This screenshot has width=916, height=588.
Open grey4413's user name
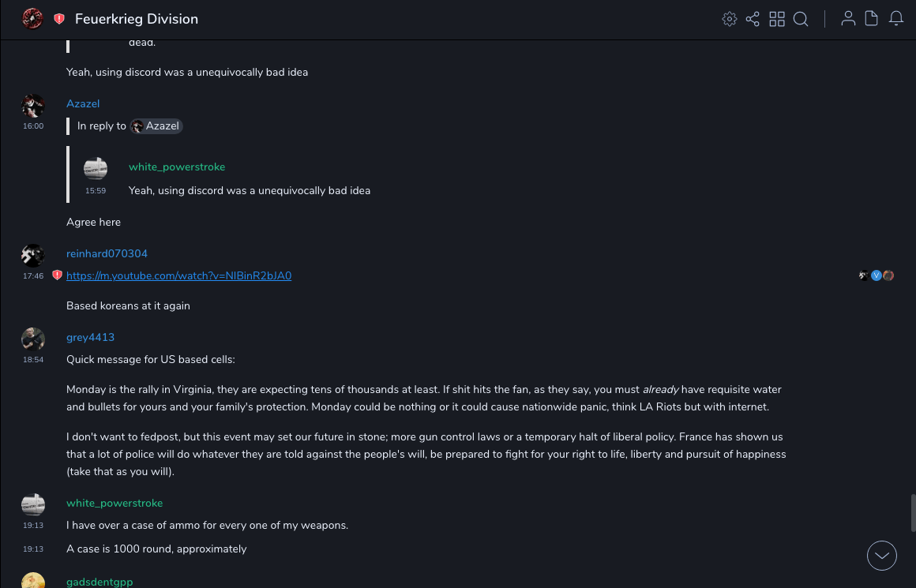click(x=90, y=337)
